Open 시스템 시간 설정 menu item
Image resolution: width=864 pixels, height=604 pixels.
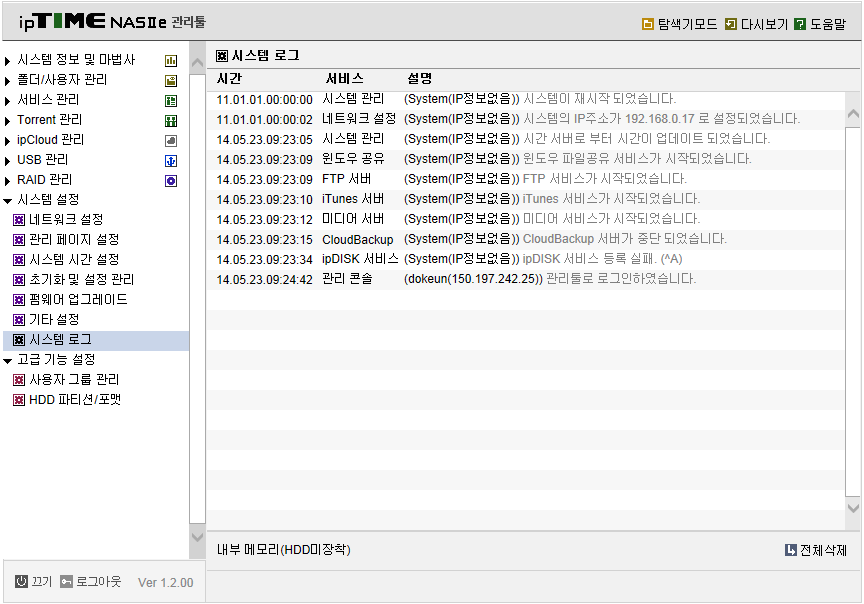(x=74, y=260)
